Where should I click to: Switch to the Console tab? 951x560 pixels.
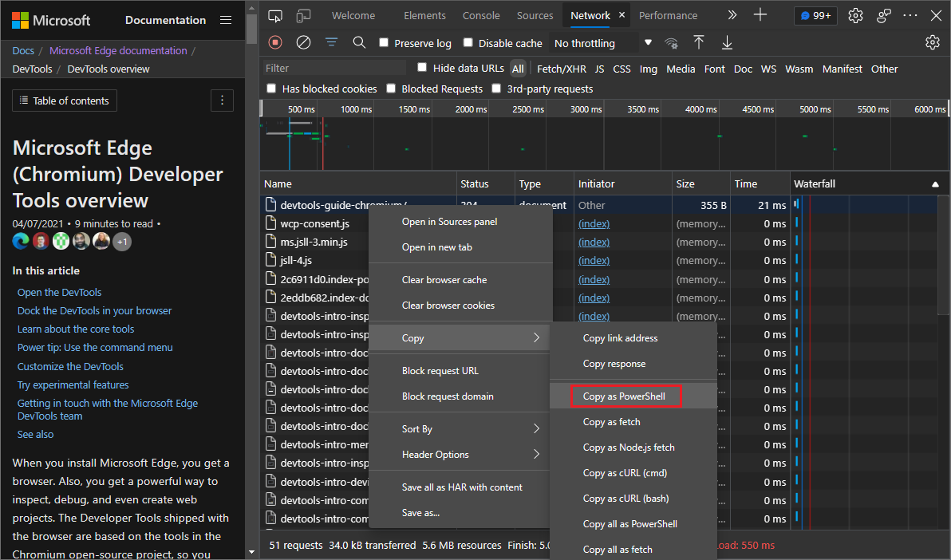point(481,15)
